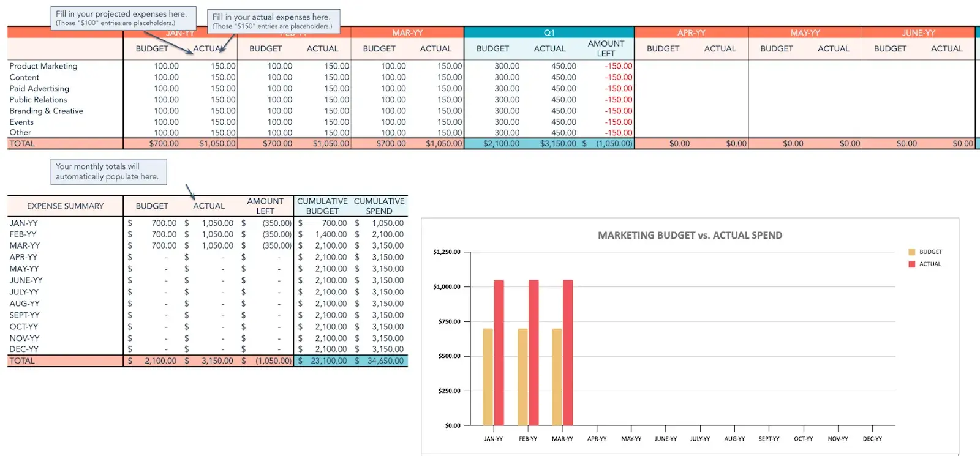Select the cumulative budget total 23,100.00 cell
This screenshot has height=456, width=980.
[x=322, y=361]
